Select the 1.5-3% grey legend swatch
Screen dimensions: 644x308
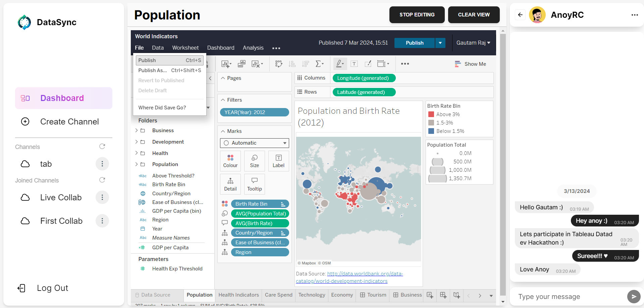(x=431, y=123)
